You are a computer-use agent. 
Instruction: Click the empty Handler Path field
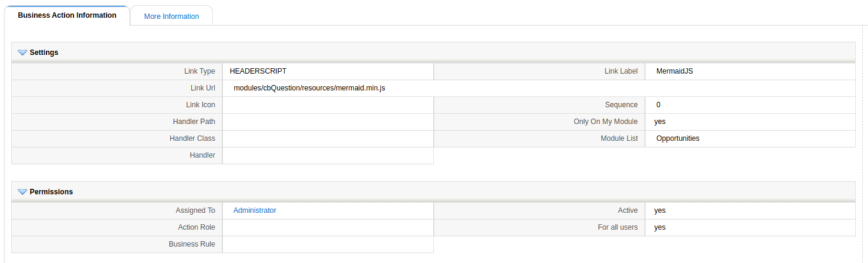[327, 122]
